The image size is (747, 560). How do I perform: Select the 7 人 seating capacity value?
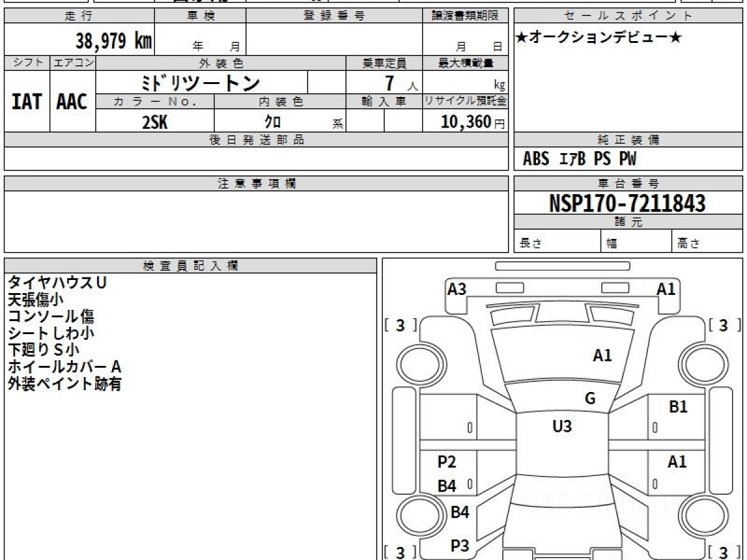point(401,83)
